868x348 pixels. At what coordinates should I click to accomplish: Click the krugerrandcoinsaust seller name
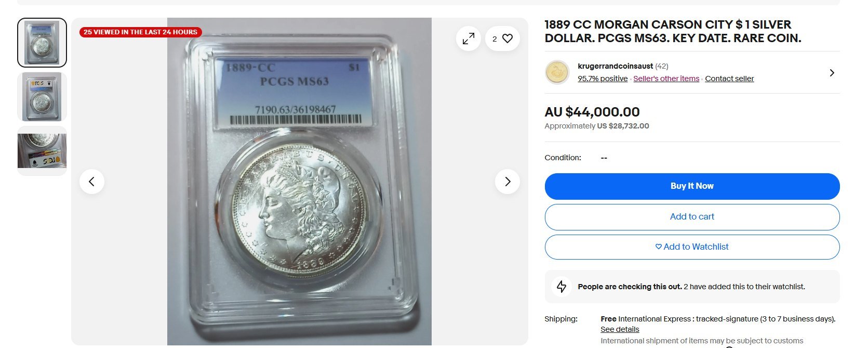tap(615, 66)
